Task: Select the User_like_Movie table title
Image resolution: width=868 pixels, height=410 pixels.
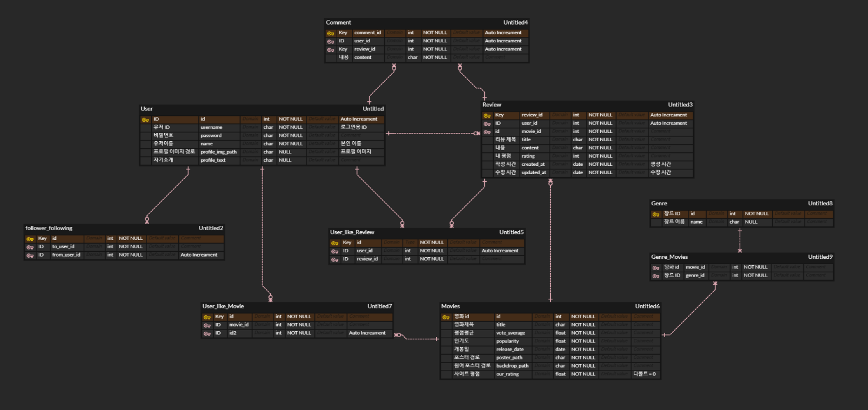Action: click(x=223, y=306)
